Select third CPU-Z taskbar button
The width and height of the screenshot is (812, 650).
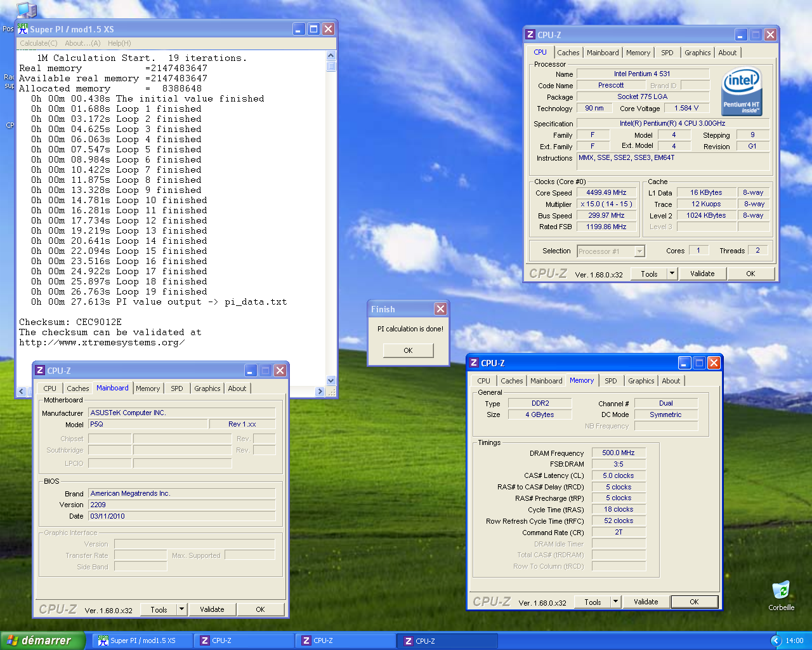pos(447,641)
